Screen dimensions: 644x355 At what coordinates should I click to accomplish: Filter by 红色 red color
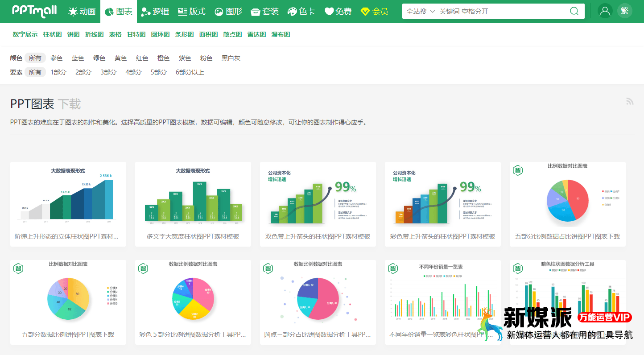click(142, 58)
